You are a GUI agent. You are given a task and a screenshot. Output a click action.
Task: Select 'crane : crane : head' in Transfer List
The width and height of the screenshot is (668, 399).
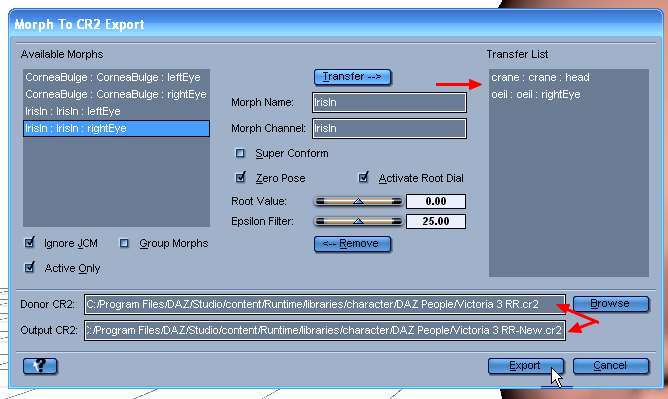pyautogui.click(x=569, y=78)
